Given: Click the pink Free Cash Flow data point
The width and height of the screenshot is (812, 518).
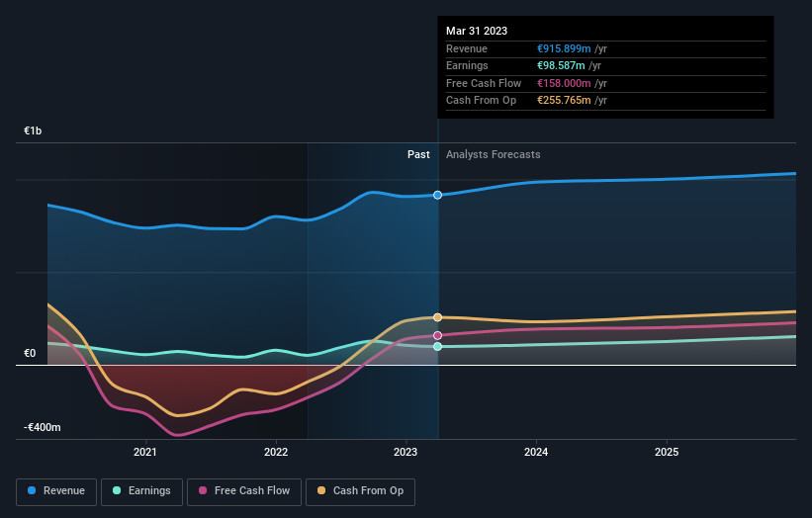Looking at the screenshot, I should tap(437, 335).
